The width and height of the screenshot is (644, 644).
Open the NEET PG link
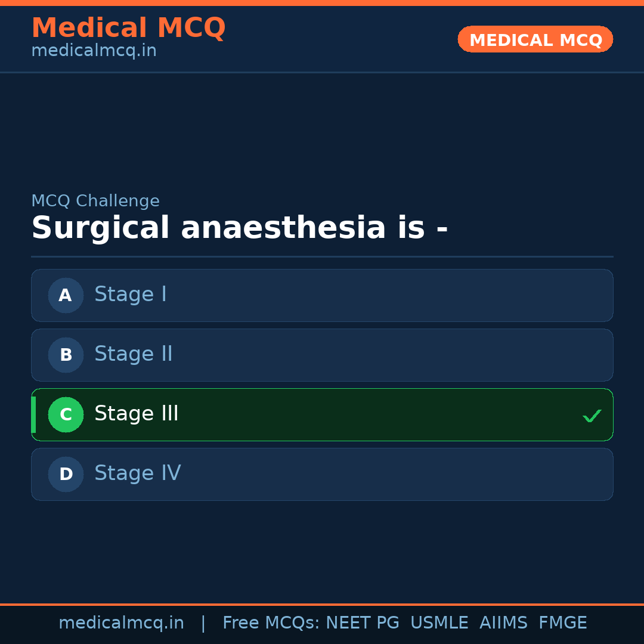[362, 623]
